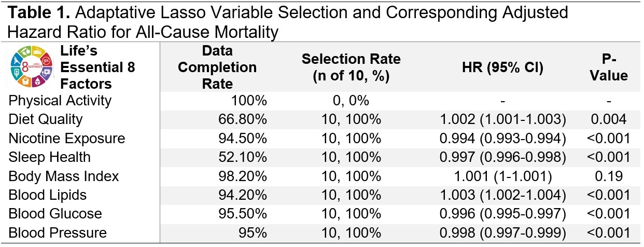
Task: Select the Body Mass Index row label
Action: [63, 176]
